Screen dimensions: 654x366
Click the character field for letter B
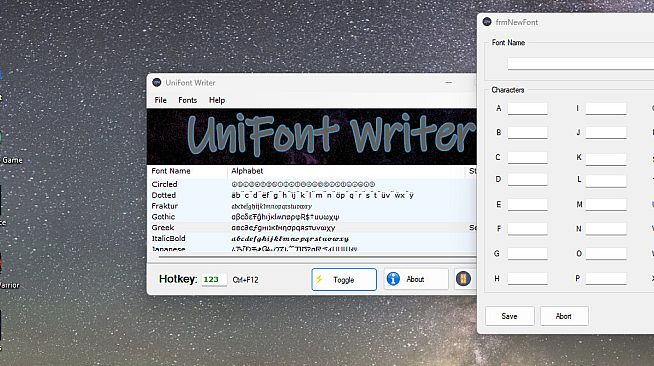point(527,133)
